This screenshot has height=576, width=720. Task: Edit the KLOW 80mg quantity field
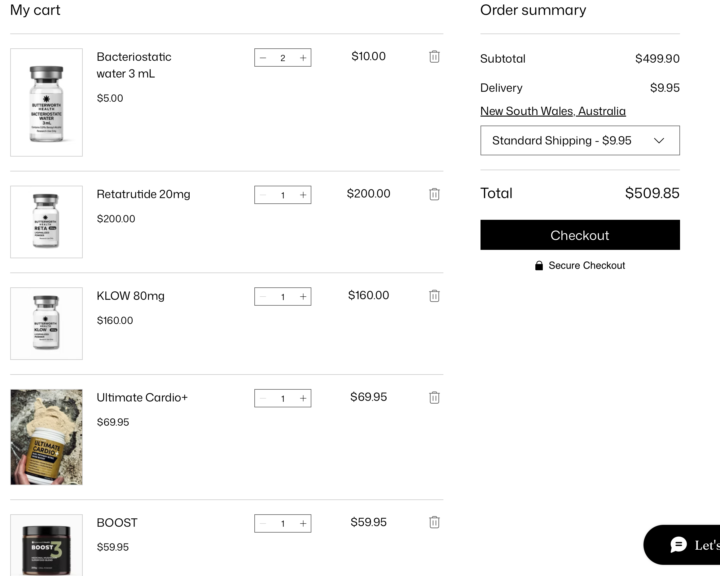point(283,297)
